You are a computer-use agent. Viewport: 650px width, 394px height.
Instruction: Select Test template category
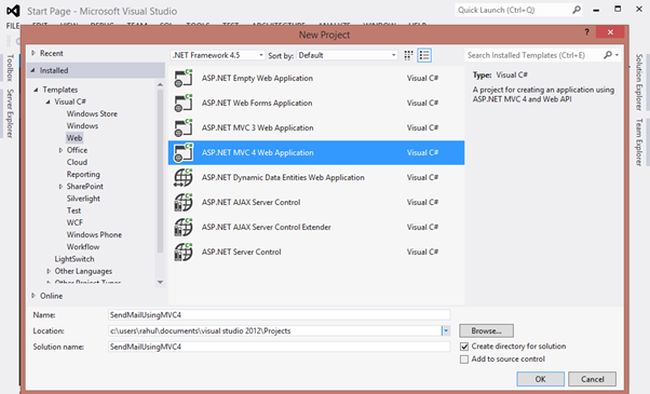click(74, 211)
